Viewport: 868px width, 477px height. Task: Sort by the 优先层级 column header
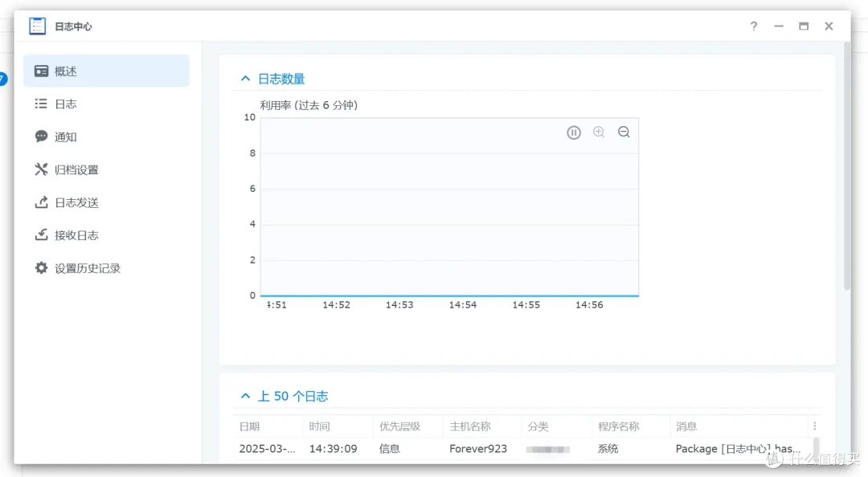[408, 426]
